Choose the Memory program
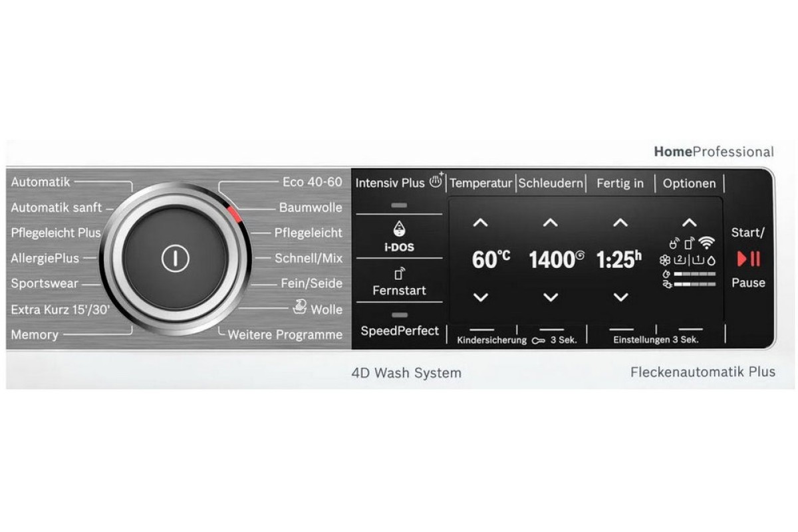The height and width of the screenshot is (532, 798). (x=35, y=334)
